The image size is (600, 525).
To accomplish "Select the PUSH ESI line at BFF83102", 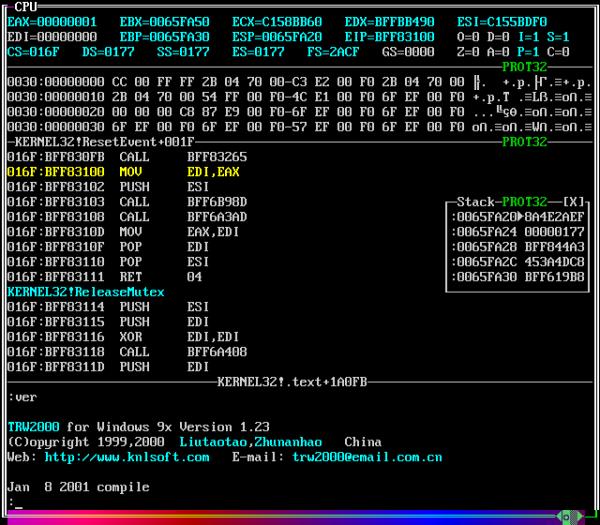I will coord(108,187).
